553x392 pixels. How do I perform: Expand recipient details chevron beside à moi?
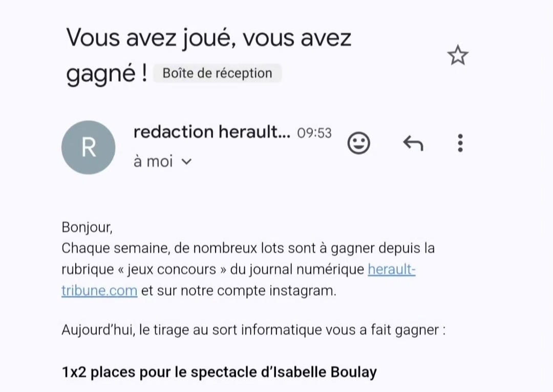186,162
